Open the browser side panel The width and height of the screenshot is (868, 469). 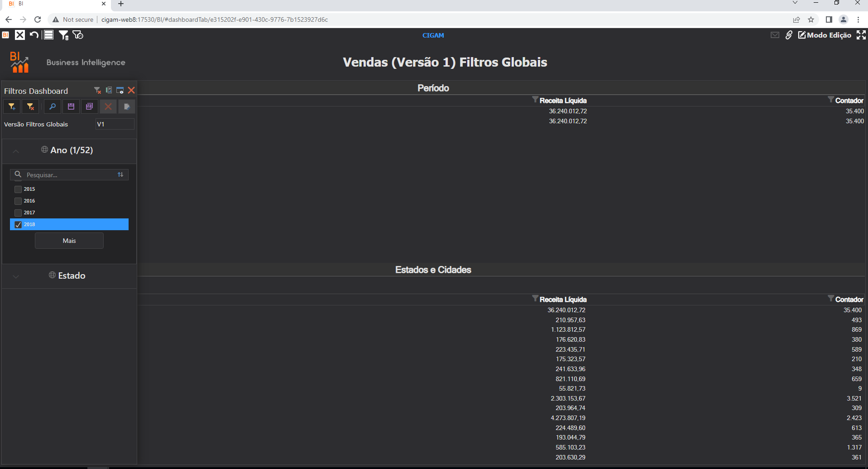[x=829, y=19]
